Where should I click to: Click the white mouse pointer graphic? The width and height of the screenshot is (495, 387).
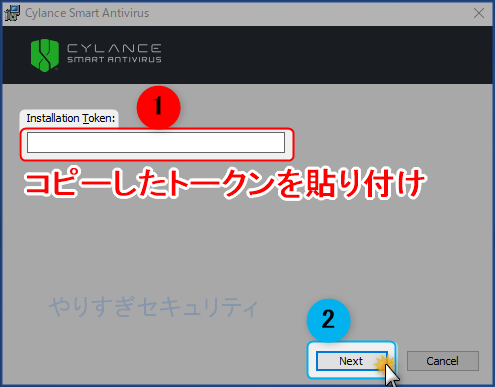(x=392, y=376)
